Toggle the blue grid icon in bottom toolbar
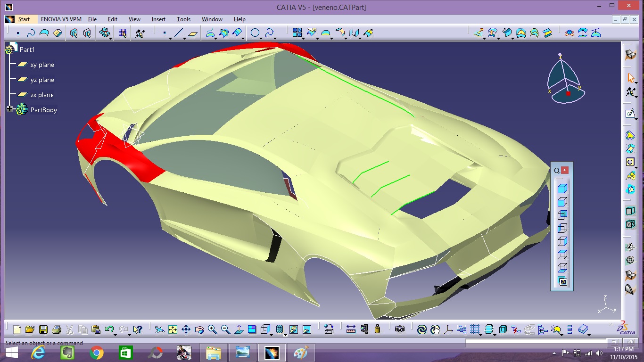Viewport: 644px width, 362px height. click(x=475, y=329)
